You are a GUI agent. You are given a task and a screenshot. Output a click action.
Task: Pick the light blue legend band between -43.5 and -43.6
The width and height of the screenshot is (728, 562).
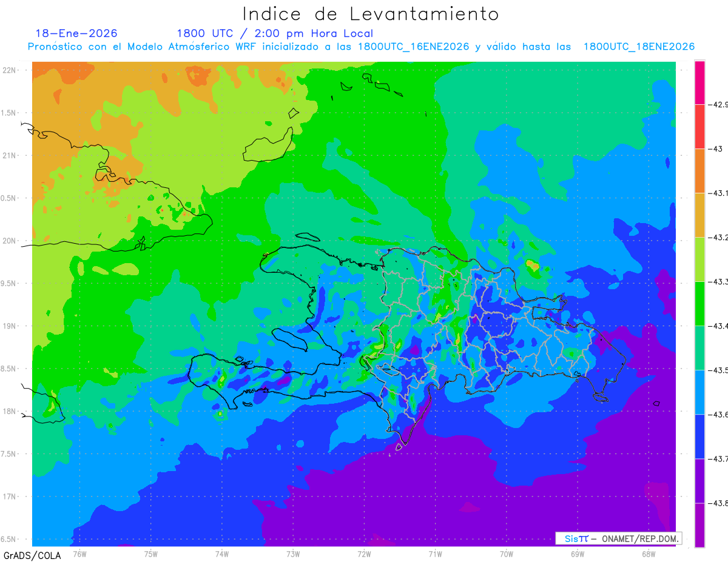pos(699,392)
